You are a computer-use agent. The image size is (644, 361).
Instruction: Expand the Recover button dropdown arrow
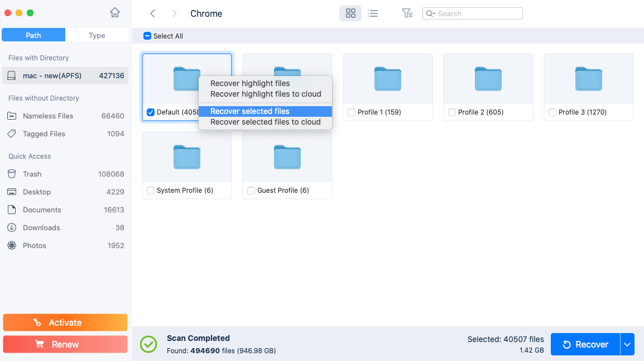click(x=627, y=344)
